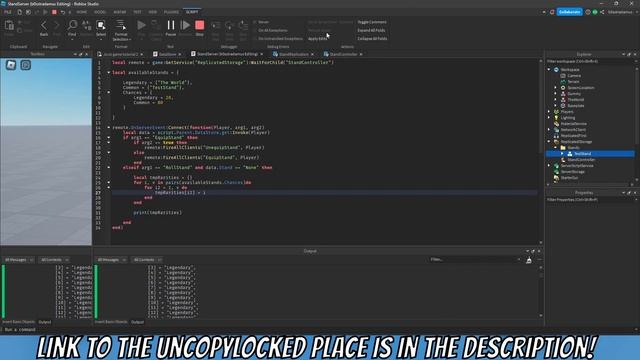Viewport: 640px width, 360px height.
Task: Select StarterGui in Explorer
Action: point(569,178)
